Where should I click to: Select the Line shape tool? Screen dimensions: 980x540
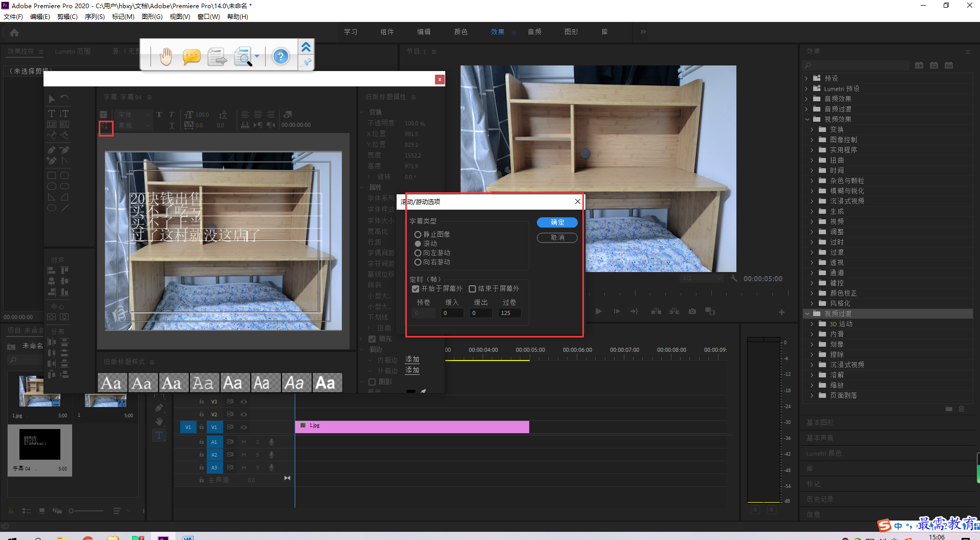click(x=65, y=208)
